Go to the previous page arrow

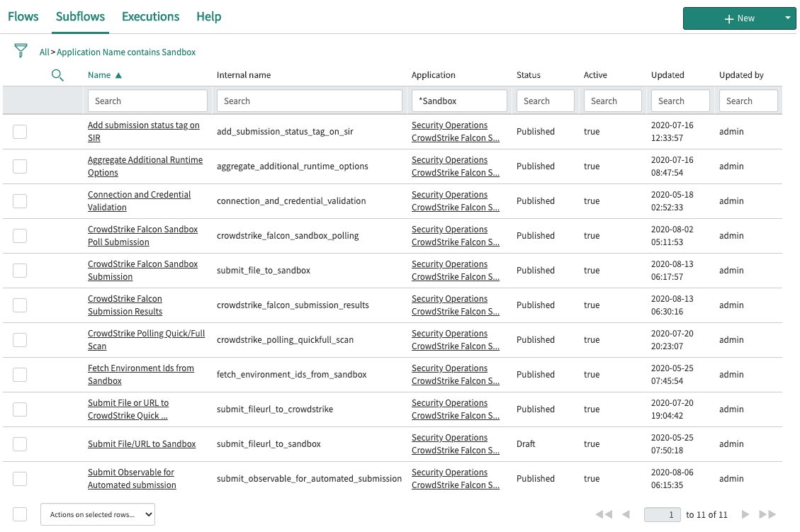[626, 515]
